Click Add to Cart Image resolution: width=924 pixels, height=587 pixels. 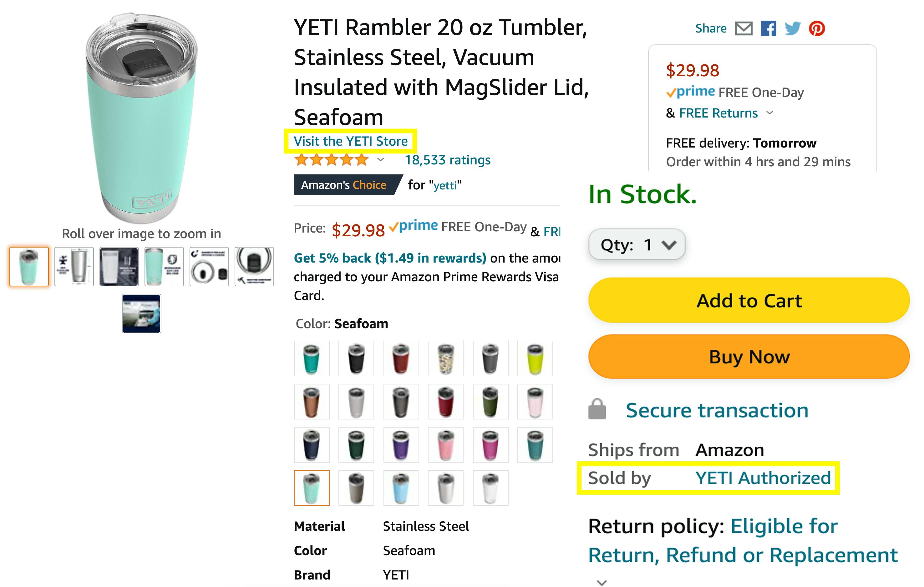point(749,301)
